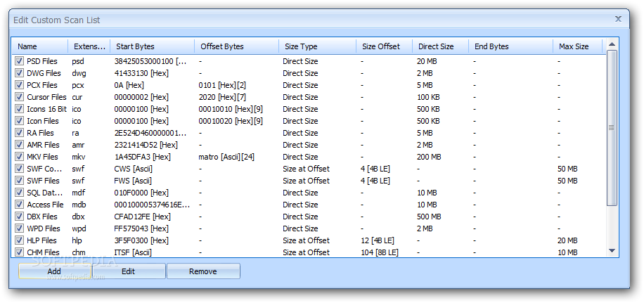Click the '41433130 [Hex]' start bytes cell
This screenshot has width=644, height=303.
point(141,73)
